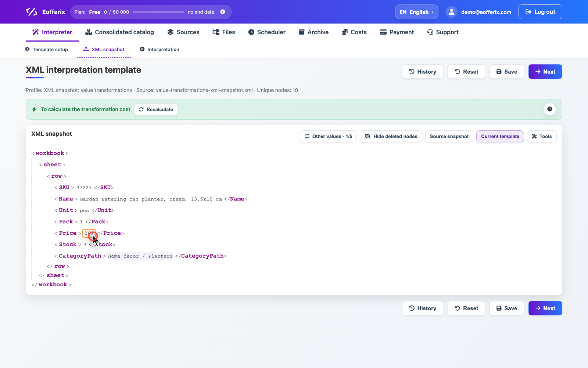Viewport: 588px width, 368px height.
Task: Reset the template using bottom button
Action: click(x=466, y=308)
